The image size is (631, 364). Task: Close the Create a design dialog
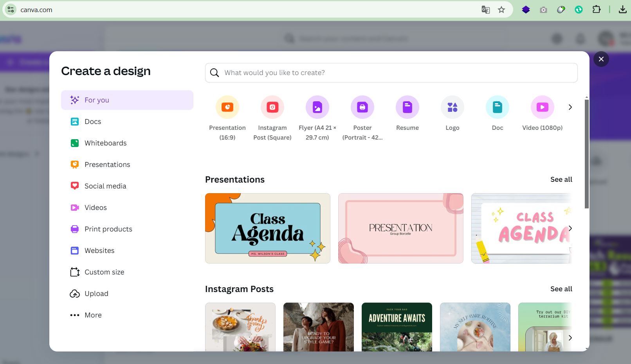(x=601, y=59)
